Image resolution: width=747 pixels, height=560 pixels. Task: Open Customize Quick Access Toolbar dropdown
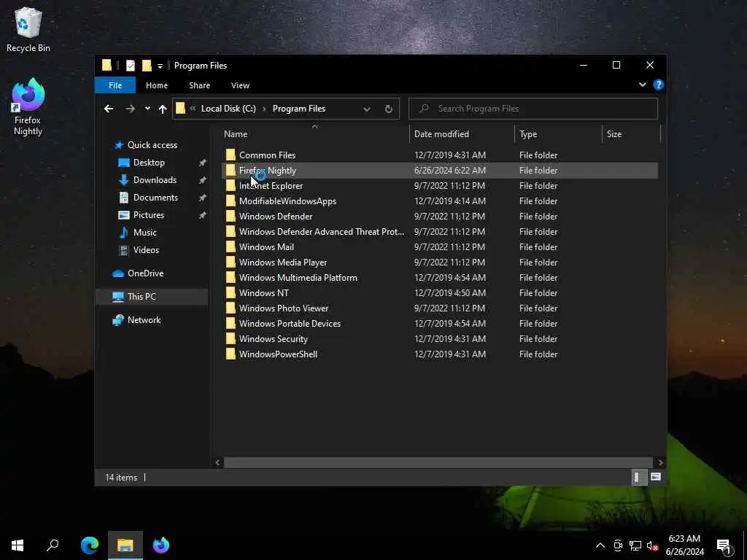point(160,66)
